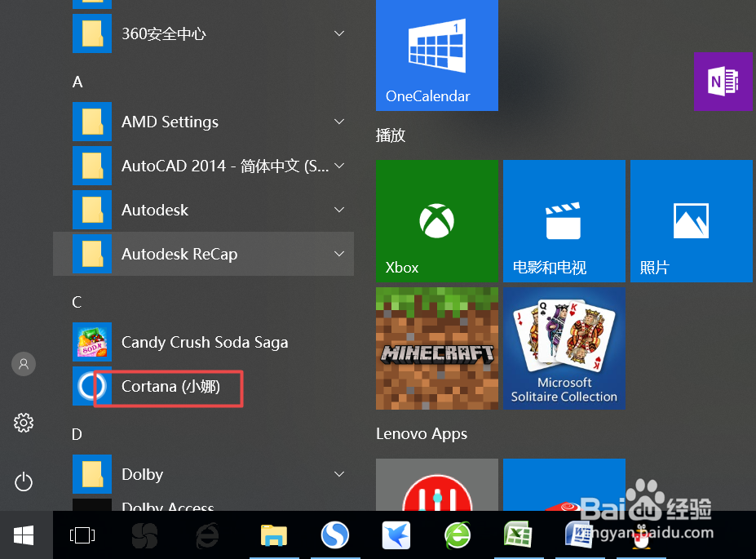Click the letter D group header
Viewport: 756px width, 559px height.
coord(77,435)
